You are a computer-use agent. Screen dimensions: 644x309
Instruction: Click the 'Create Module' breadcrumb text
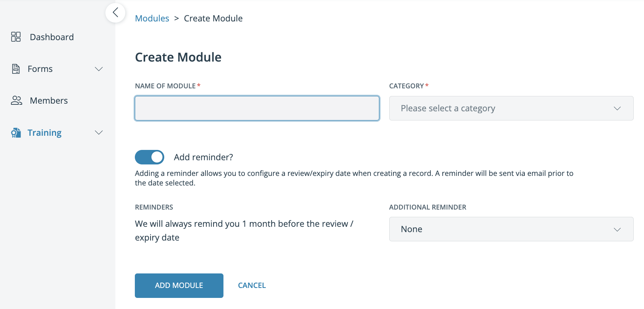213,18
